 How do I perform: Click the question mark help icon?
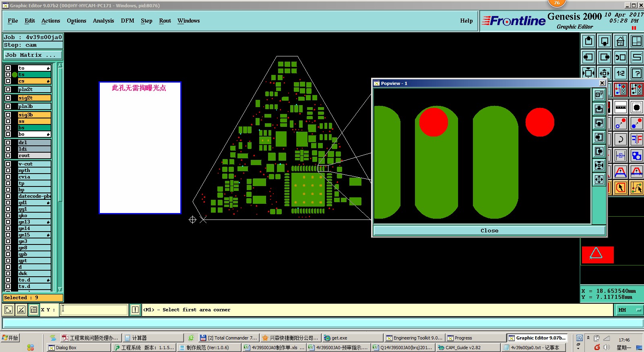(637, 73)
